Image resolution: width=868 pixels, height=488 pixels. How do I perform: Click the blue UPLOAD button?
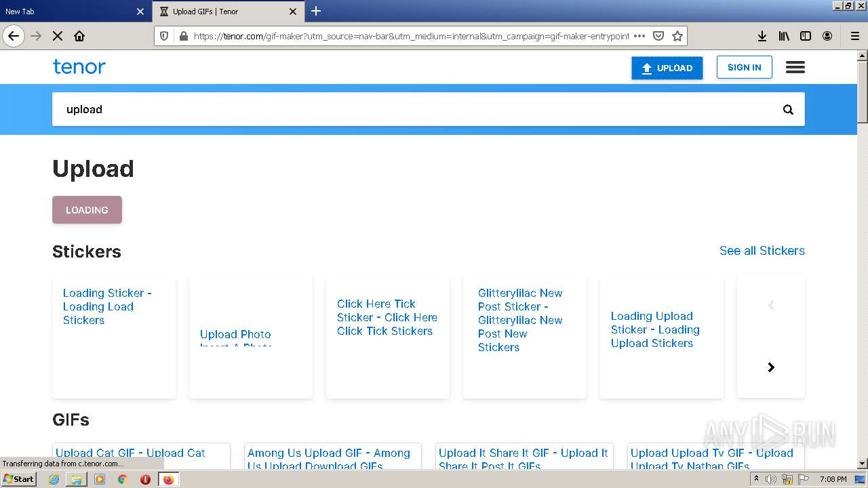click(667, 68)
